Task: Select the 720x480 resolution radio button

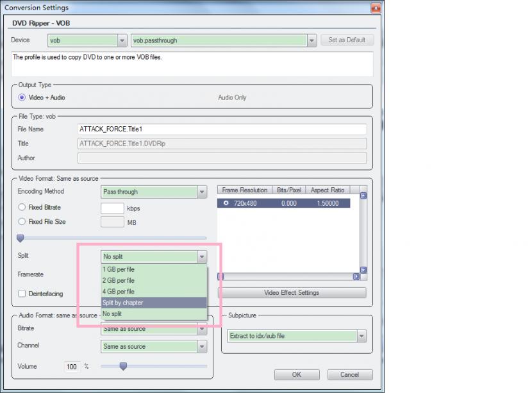Action: tap(225, 203)
